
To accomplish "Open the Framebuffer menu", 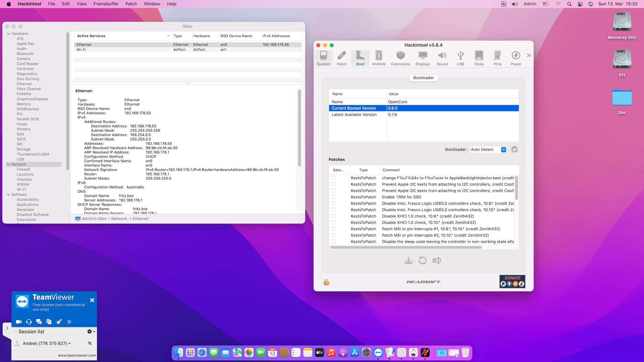I will click(106, 4).
